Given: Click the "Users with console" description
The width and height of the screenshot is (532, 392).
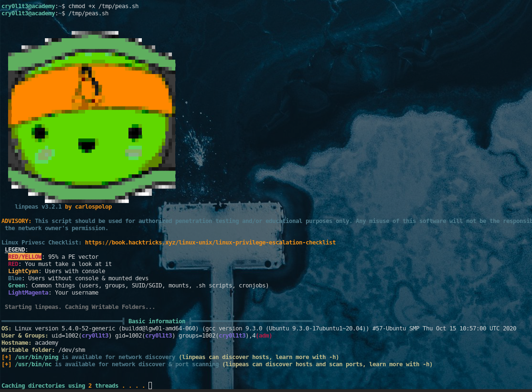Looking at the screenshot, I should (75, 271).
